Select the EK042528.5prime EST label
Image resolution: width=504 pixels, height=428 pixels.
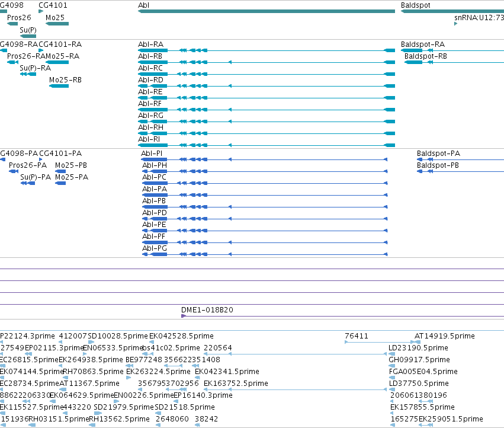pyautogui.click(x=181, y=336)
